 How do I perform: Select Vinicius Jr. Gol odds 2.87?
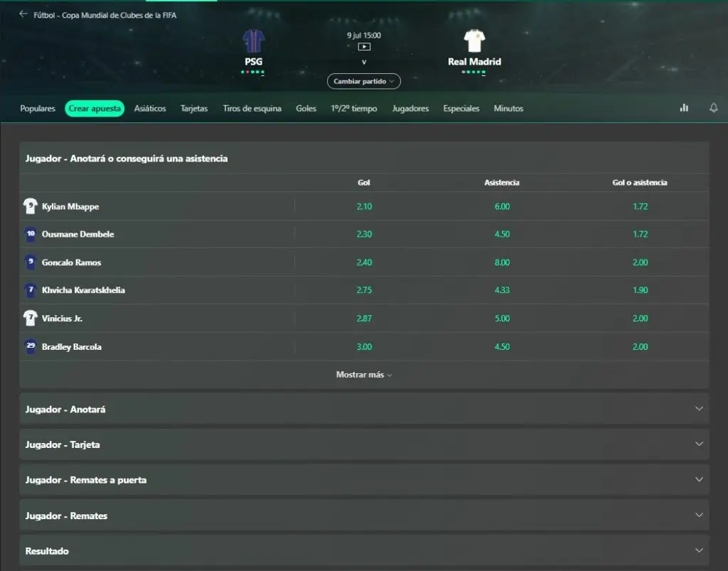click(364, 319)
